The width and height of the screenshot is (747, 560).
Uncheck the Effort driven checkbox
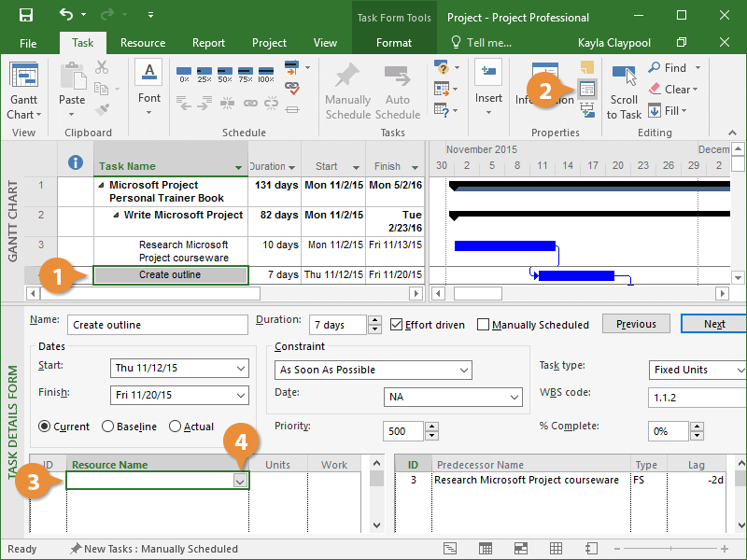tap(397, 325)
